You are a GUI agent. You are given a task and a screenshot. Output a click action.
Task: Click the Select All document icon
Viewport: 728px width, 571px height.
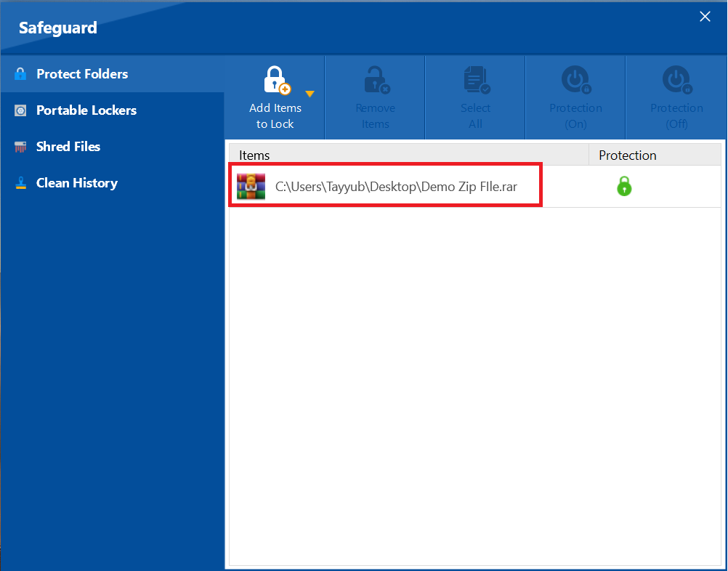click(477, 81)
